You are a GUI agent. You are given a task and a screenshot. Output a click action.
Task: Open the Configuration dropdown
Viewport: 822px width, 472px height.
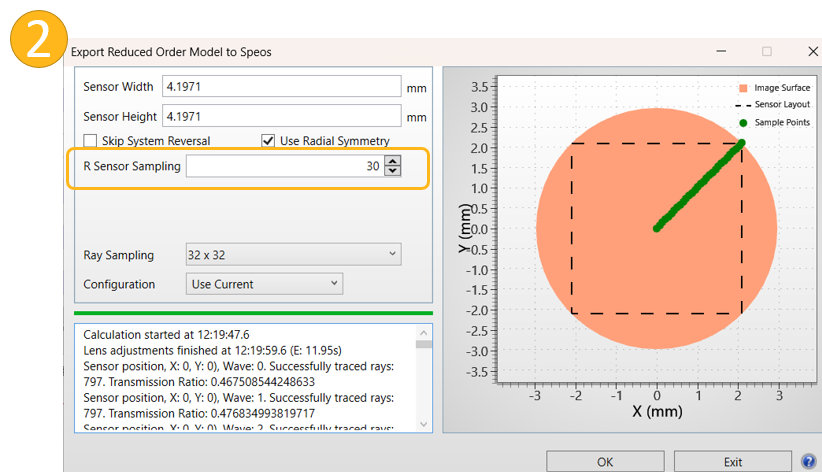264,284
